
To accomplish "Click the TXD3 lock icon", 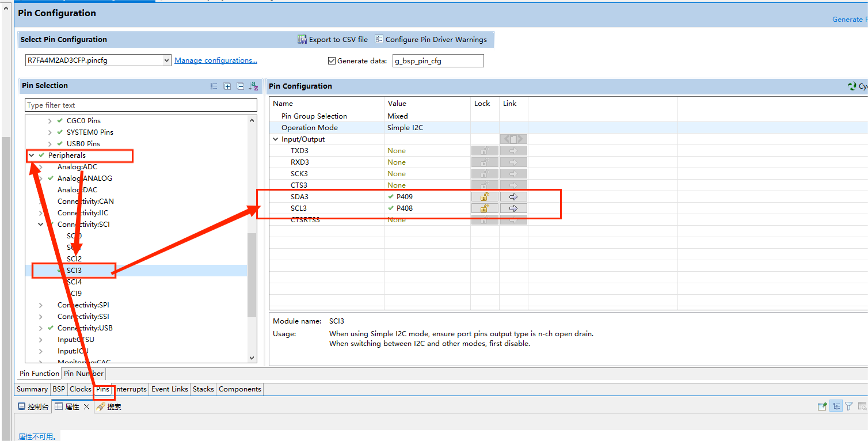I will (x=485, y=151).
